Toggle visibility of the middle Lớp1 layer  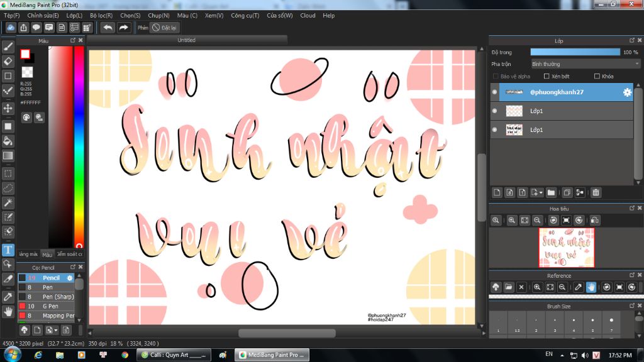click(494, 111)
